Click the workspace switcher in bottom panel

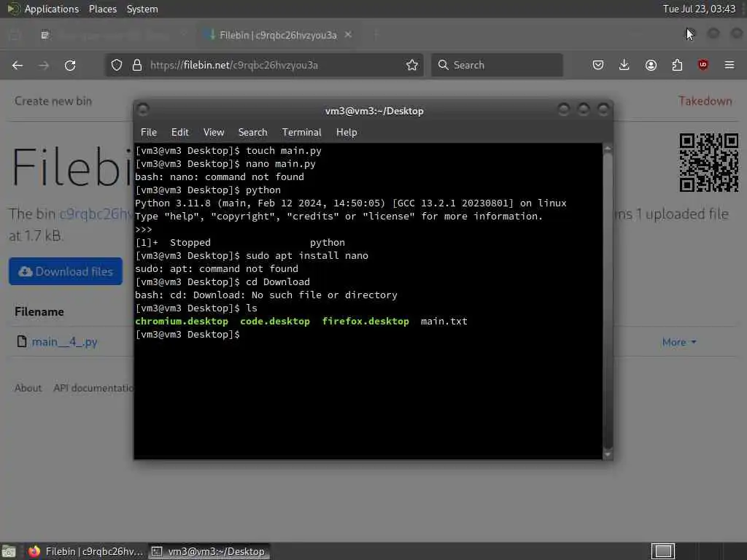click(x=663, y=551)
